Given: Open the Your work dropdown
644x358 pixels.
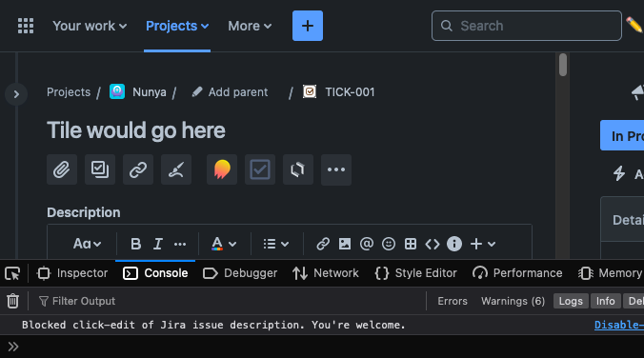Looking at the screenshot, I should tap(90, 26).
